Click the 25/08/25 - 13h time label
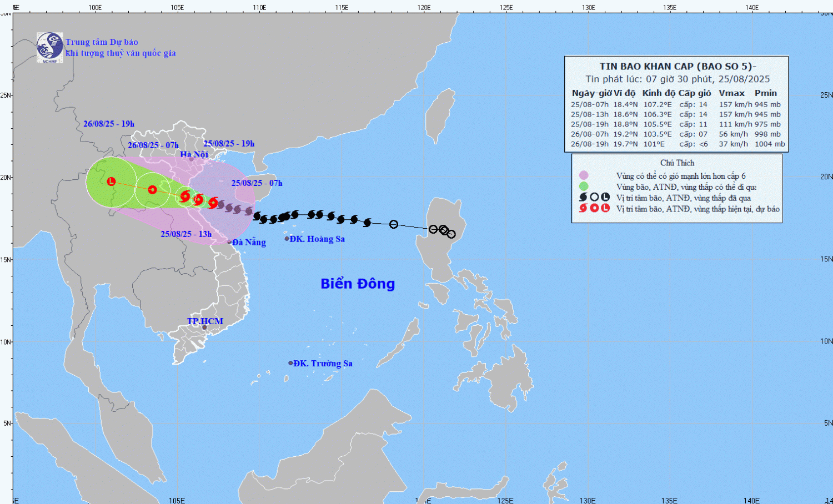The image size is (833, 504). (x=186, y=234)
